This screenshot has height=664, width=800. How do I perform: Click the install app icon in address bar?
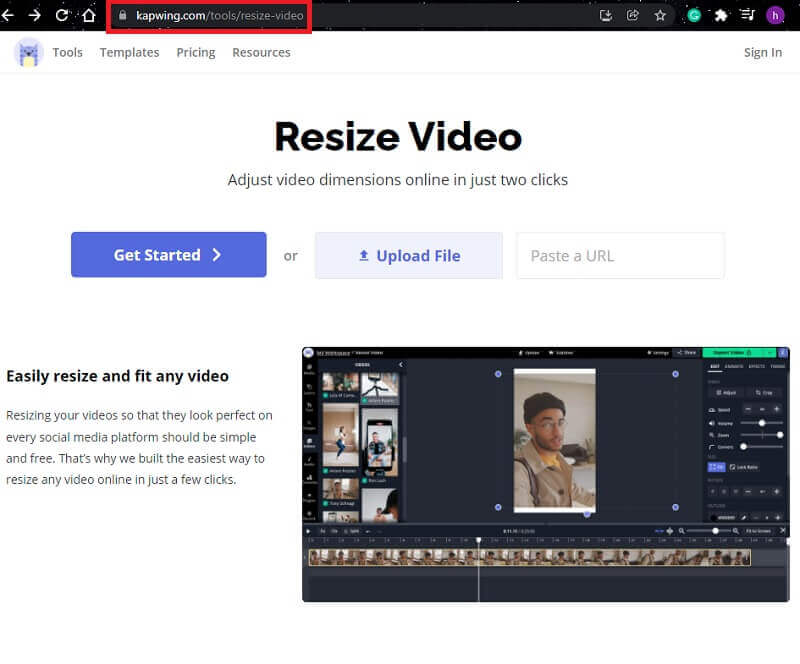point(605,15)
